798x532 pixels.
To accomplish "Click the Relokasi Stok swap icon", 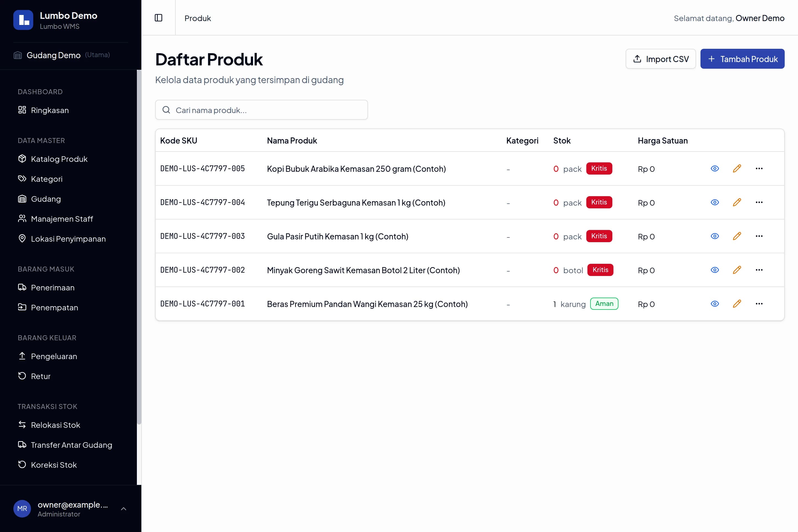I will pyautogui.click(x=22, y=425).
